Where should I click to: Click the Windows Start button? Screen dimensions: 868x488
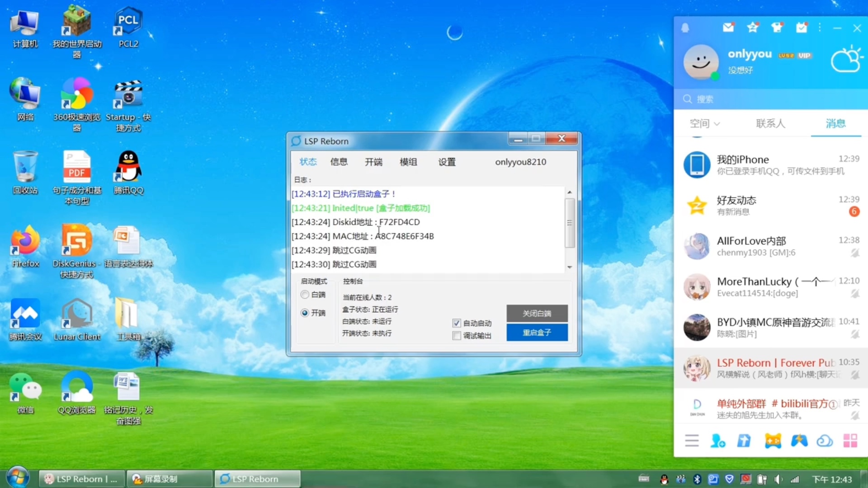point(18,478)
